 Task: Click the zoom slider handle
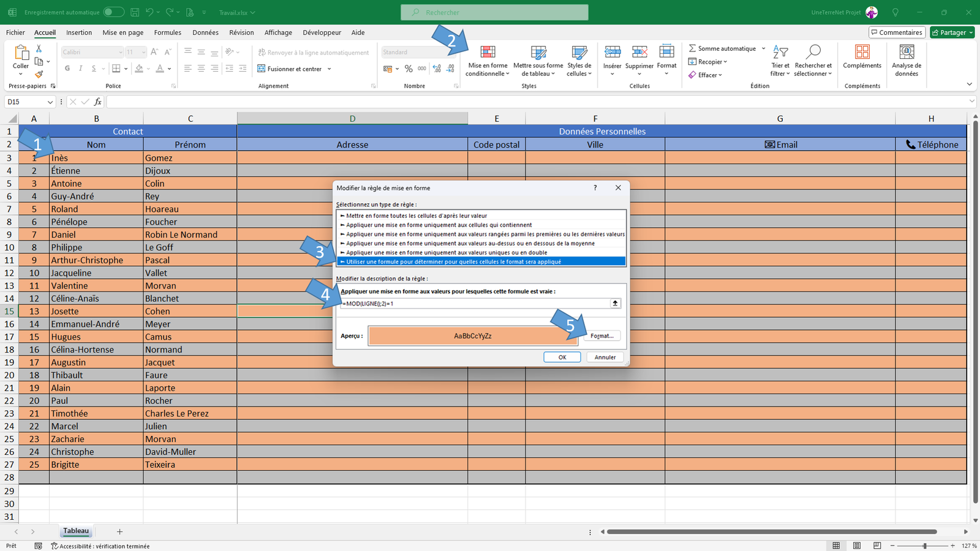(925, 545)
